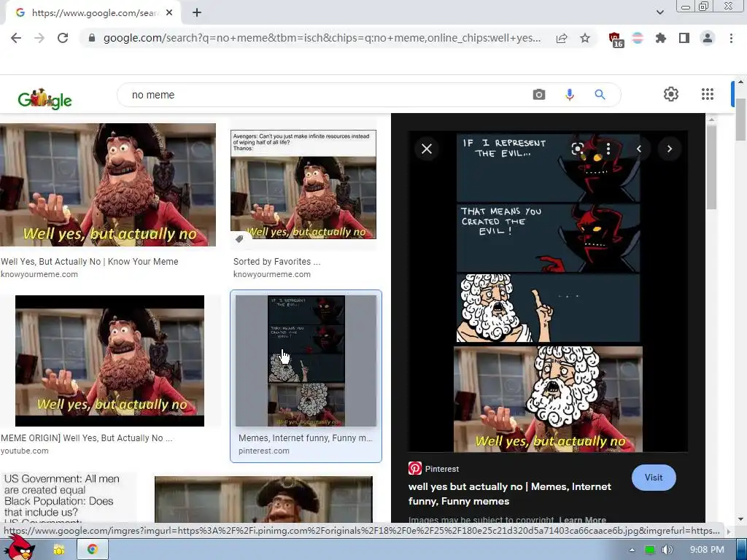Open Chrome three-dot menu
This screenshot has width=747, height=560.
coord(731,38)
